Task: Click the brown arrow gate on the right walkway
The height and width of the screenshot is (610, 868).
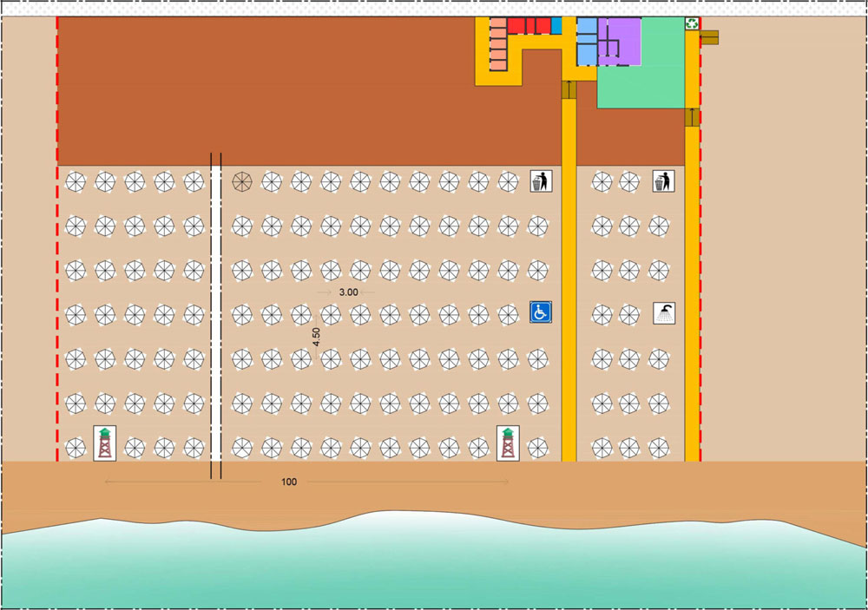Action: [692, 117]
